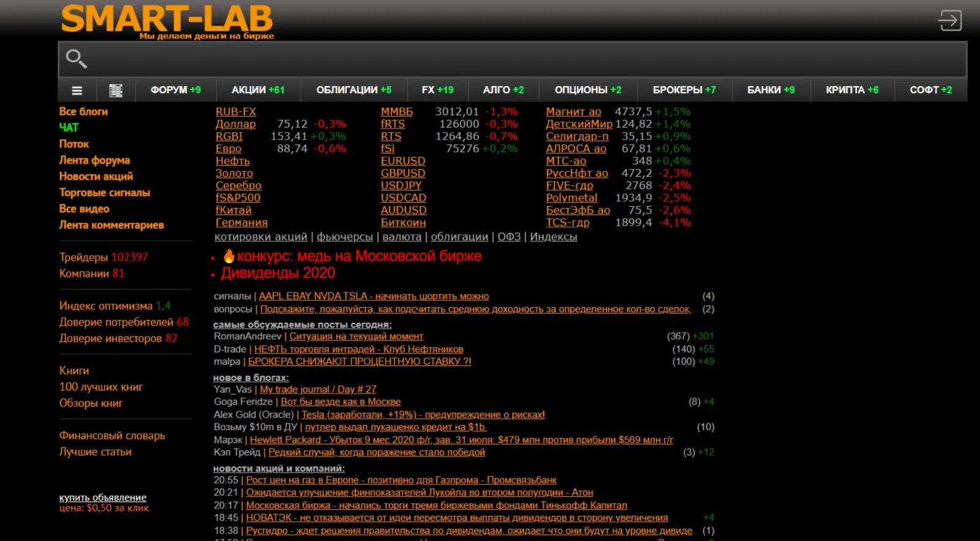Image resolution: width=980 pixels, height=541 pixels.
Task: Open ММВБ index link
Action: [x=397, y=112]
